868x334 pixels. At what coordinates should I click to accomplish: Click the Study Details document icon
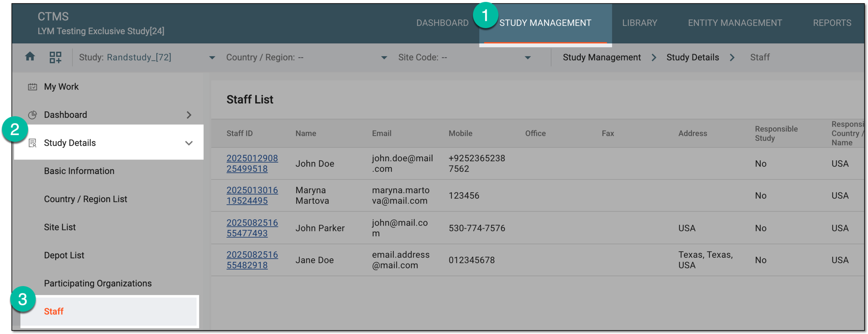[32, 143]
